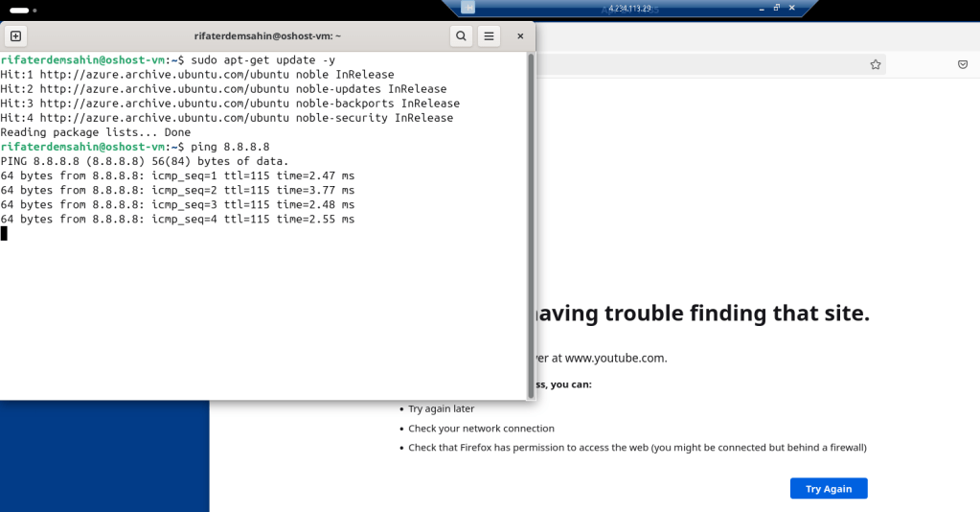Click the Try Again button

(x=829, y=489)
